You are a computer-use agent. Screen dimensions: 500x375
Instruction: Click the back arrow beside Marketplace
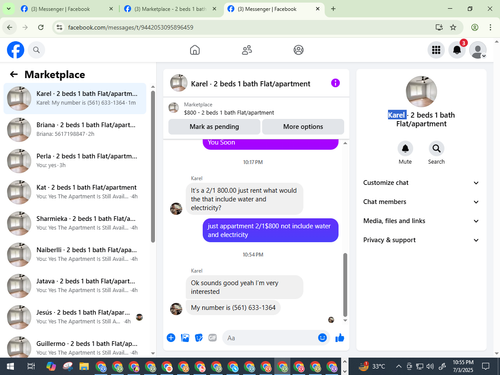click(x=14, y=74)
